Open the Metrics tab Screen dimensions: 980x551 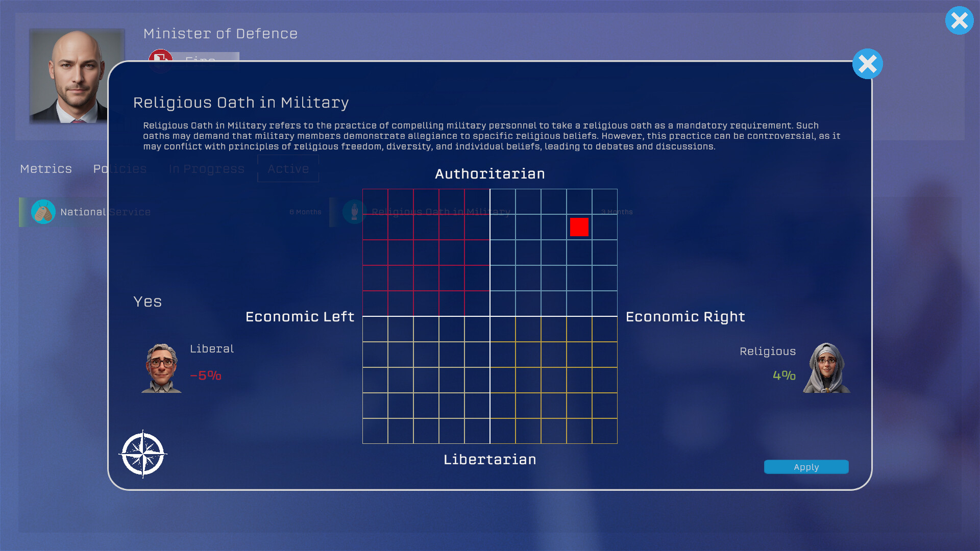coord(46,169)
